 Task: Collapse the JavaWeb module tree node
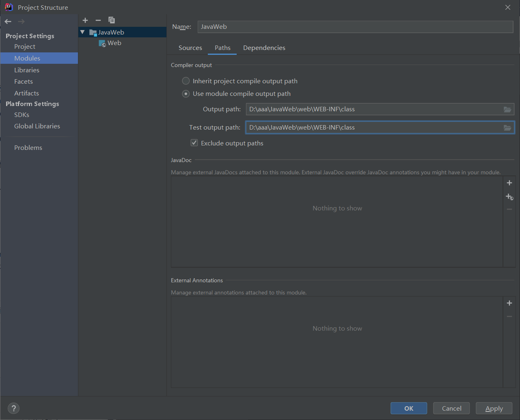[x=82, y=32]
